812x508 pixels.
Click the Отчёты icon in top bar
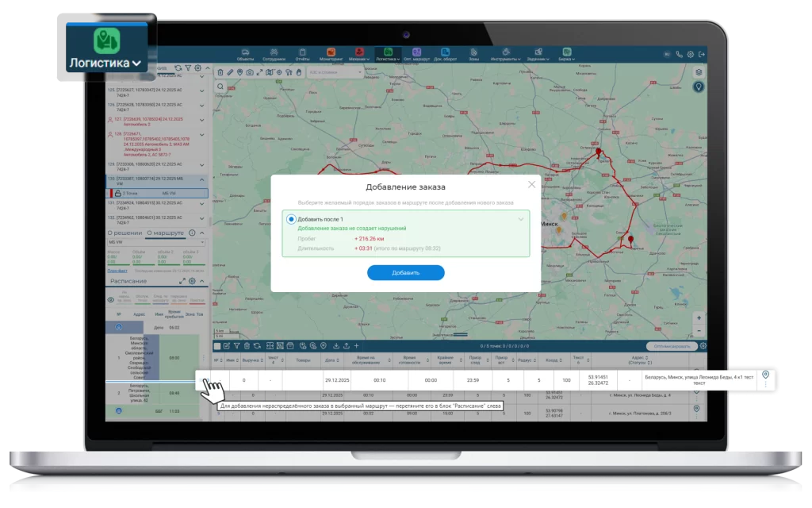point(302,55)
